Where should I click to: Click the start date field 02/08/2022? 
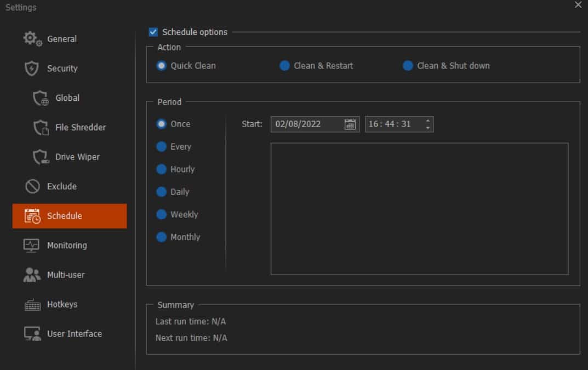pos(315,124)
